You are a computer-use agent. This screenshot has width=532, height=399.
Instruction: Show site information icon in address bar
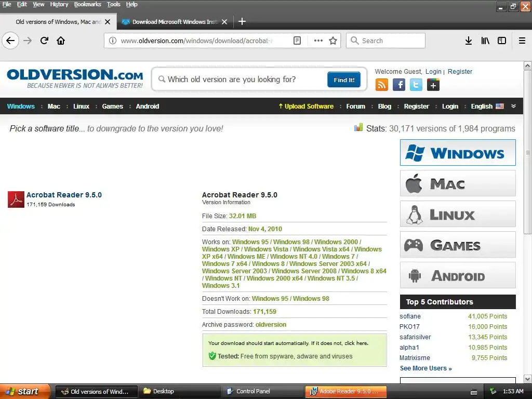point(112,41)
